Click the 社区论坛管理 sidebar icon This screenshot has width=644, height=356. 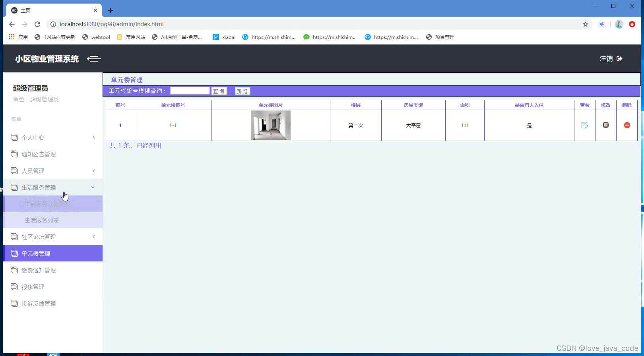pos(14,237)
